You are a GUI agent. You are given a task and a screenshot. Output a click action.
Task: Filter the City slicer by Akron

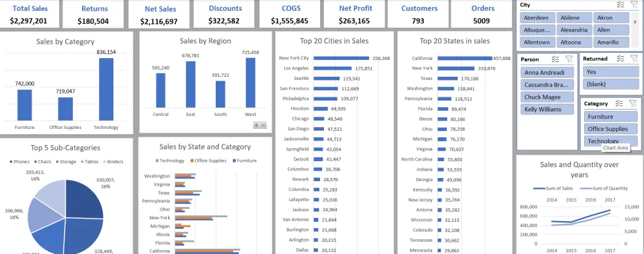(x=612, y=17)
